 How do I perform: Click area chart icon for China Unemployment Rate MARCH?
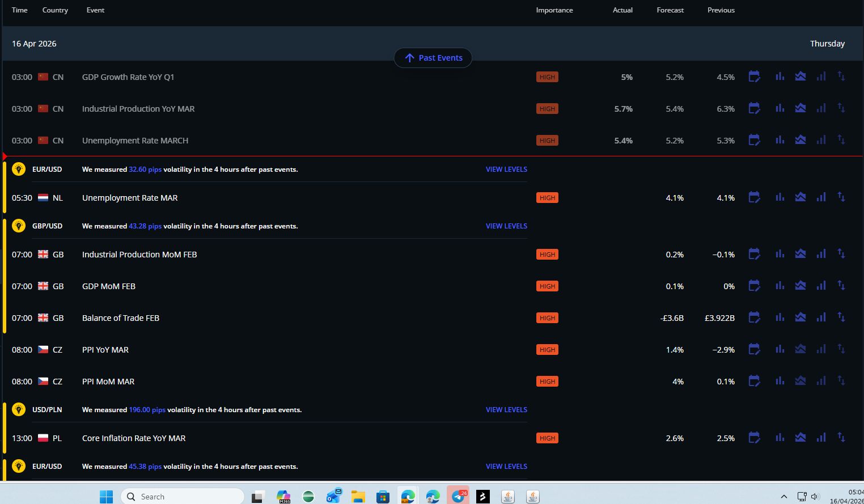[x=801, y=140]
